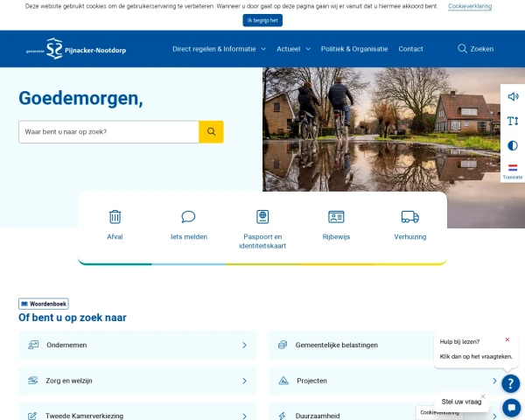Open Politiek & Organisatie menu item

[355, 49]
